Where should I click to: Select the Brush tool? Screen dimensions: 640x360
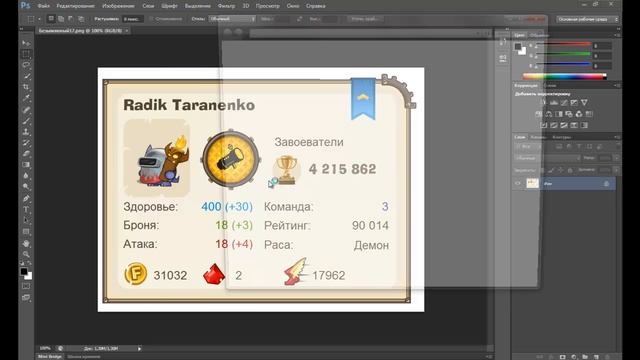(26, 121)
